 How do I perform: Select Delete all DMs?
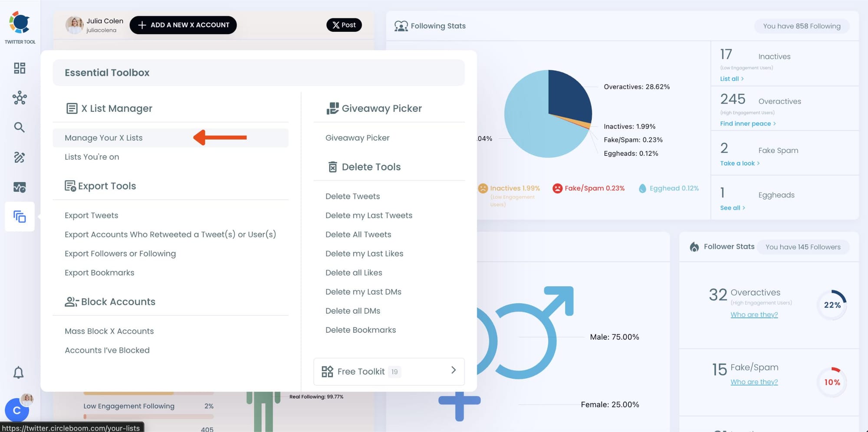(353, 311)
